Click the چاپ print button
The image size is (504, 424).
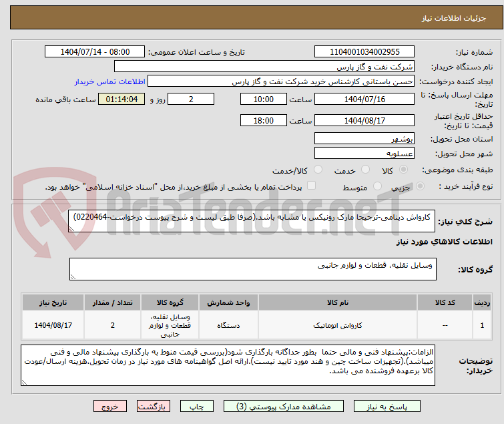click(x=197, y=407)
